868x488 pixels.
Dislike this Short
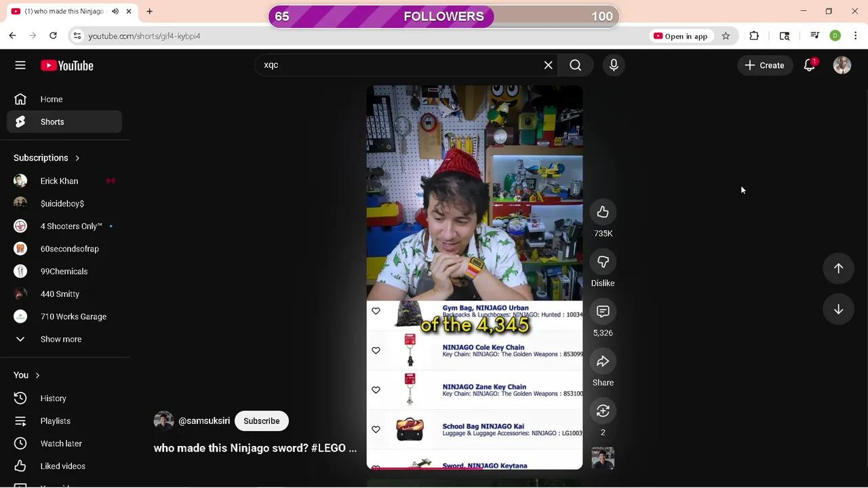[x=603, y=262]
